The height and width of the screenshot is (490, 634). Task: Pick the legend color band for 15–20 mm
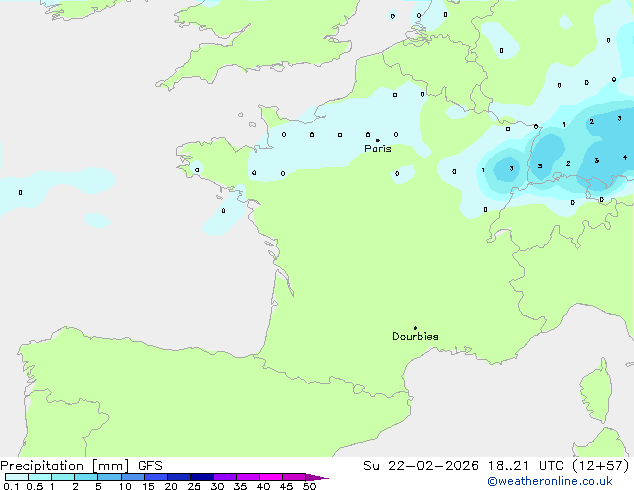(156, 477)
